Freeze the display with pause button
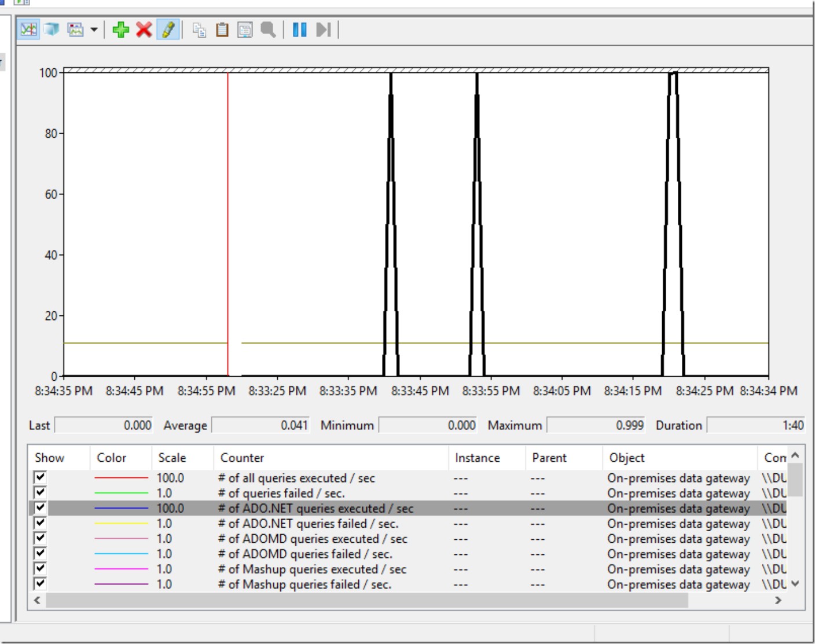Viewport: 815px width, 644px height. click(x=299, y=30)
